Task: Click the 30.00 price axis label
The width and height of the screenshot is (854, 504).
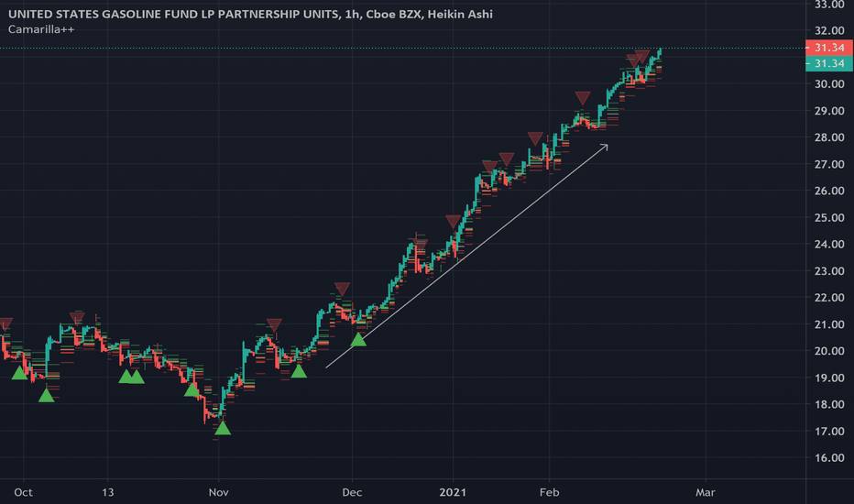Action: pyautogui.click(x=829, y=84)
